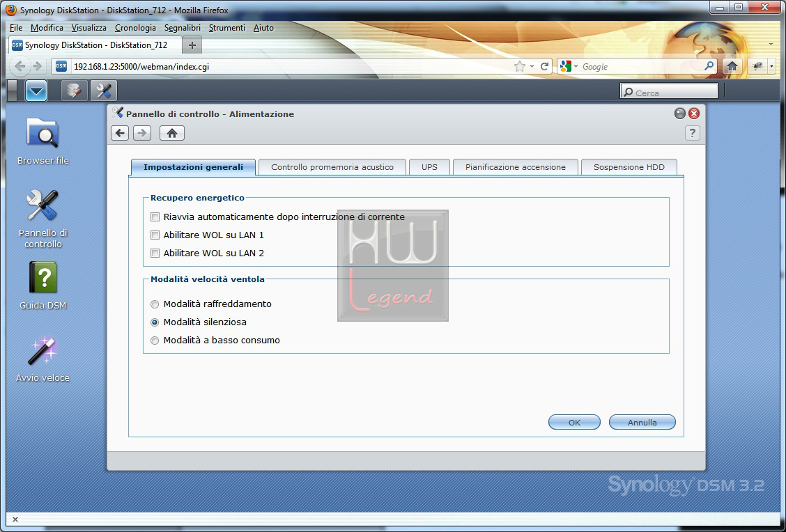786x532 pixels.
Task: Click the address bar URL field
Action: point(291,67)
